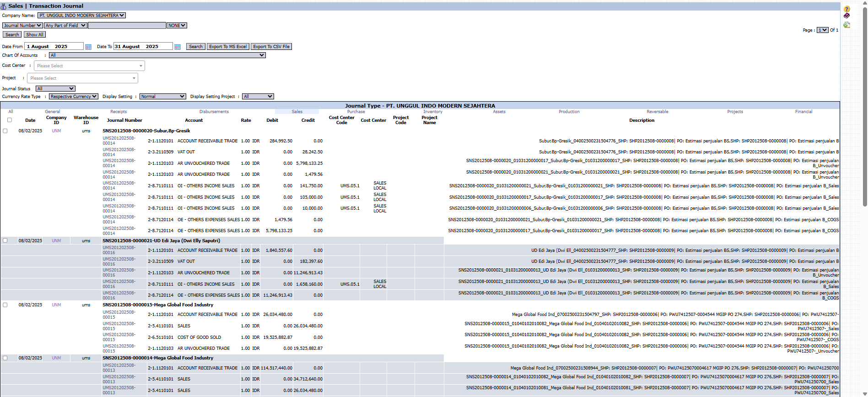Click journal title SNS2012508-0000021-UD Edi Jaya
Viewport: 868px width, 397px height.
[161, 241]
